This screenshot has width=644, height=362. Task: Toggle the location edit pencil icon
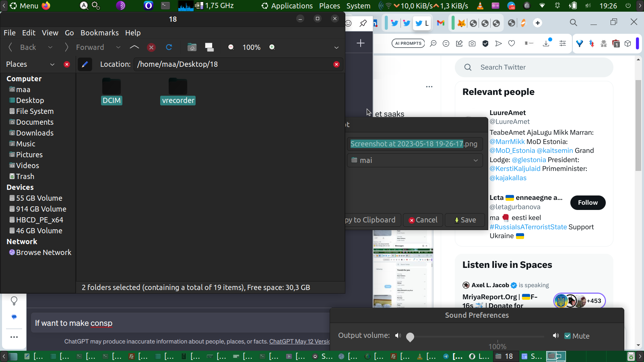(85, 64)
